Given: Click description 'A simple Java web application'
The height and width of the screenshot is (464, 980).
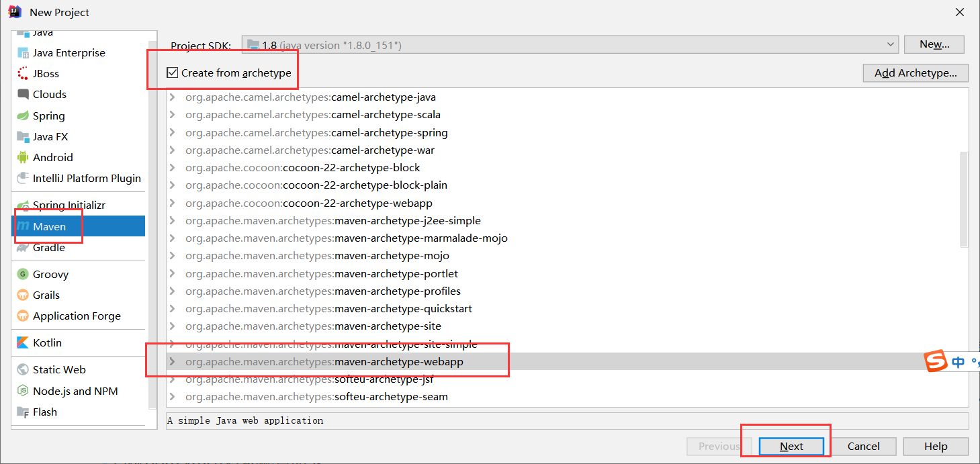Looking at the screenshot, I should pyautogui.click(x=245, y=421).
